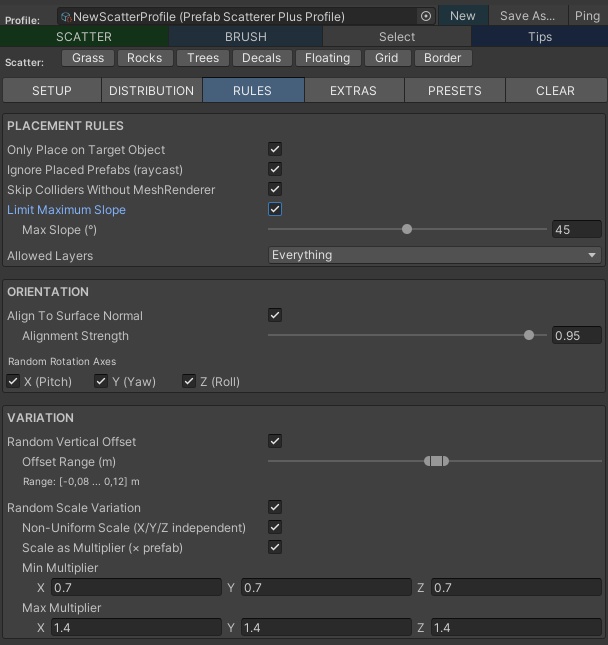Click the Max Multiplier Y field
608x645 pixels.
coord(326,627)
